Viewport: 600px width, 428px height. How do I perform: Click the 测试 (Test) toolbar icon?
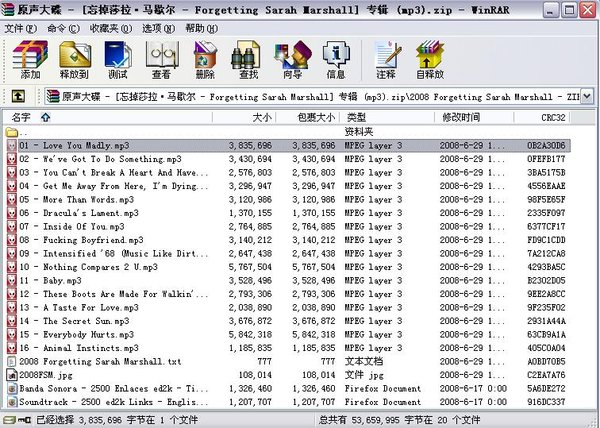pos(118,54)
